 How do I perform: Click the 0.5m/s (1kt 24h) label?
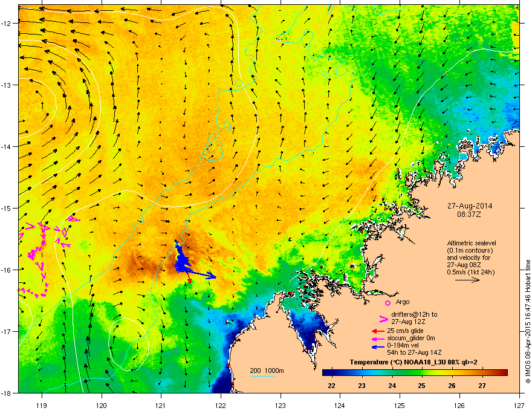471,272
